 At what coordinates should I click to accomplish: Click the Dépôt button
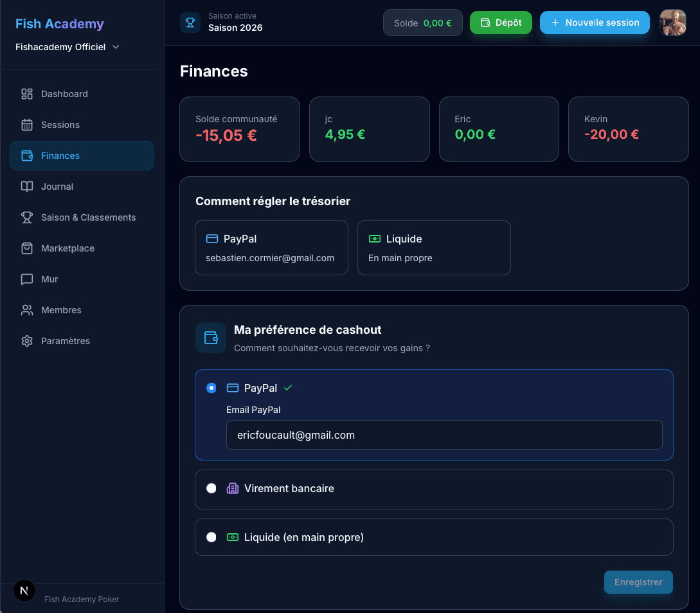point(501,22)
